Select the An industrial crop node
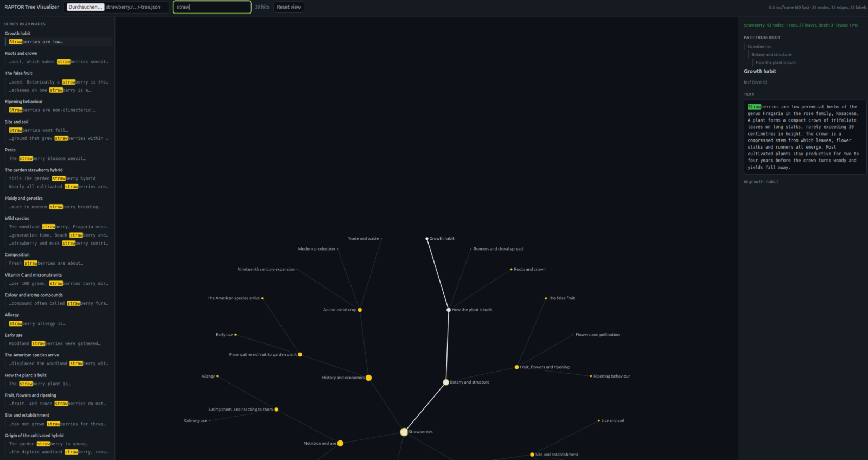 pyautogui.click(x=360, y=310)
